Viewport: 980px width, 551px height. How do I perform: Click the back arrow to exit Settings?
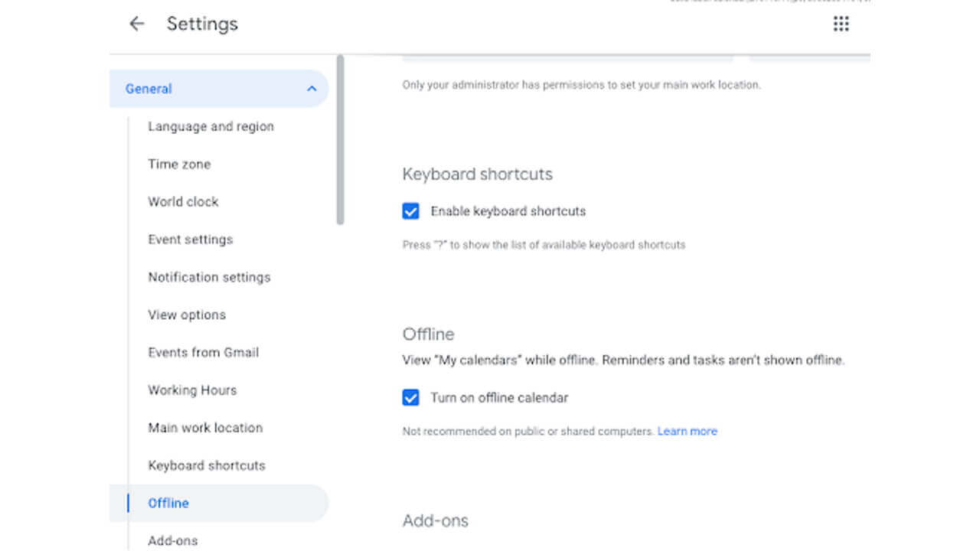[136, 24]
